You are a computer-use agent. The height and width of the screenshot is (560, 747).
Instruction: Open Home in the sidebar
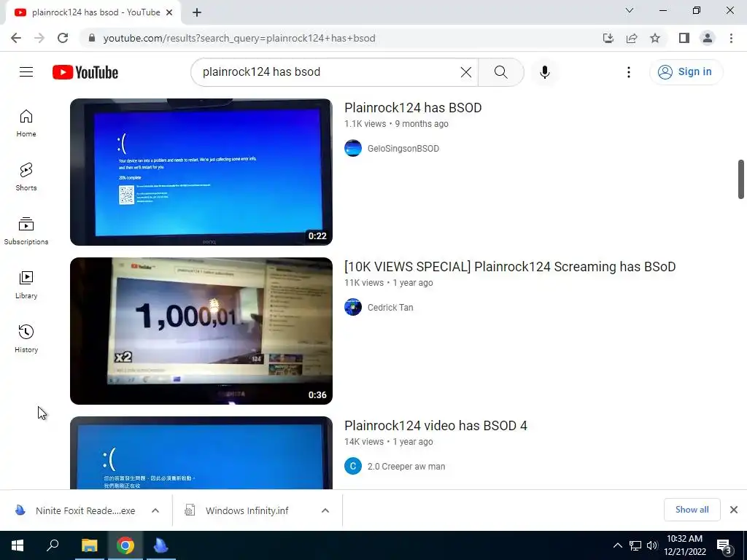coord(26,123)
